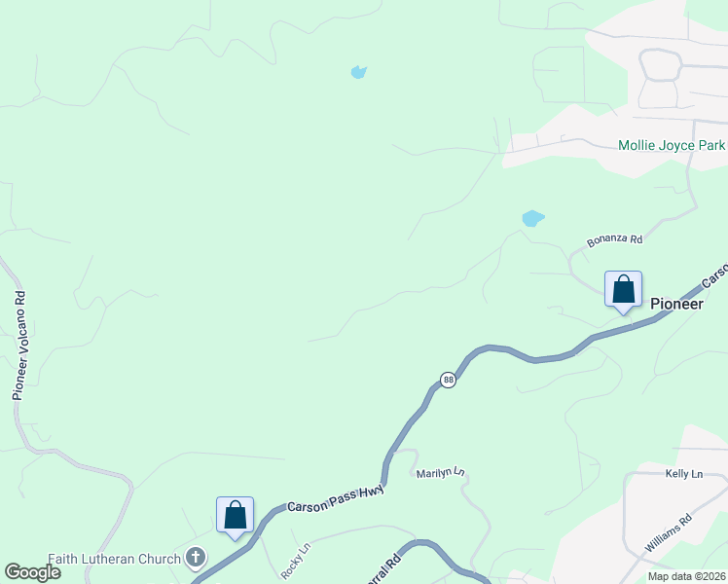Click the small blue pond at top

(x=359, y=72)
